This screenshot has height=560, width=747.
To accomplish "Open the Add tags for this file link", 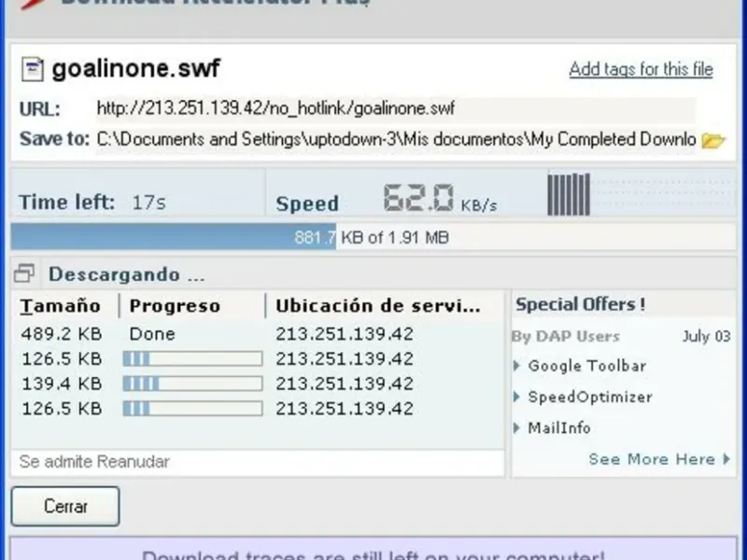I will point(641,69).
